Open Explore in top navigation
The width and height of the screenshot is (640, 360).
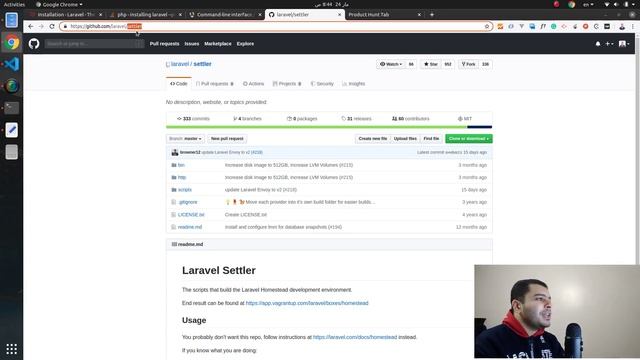coord(245,44)
